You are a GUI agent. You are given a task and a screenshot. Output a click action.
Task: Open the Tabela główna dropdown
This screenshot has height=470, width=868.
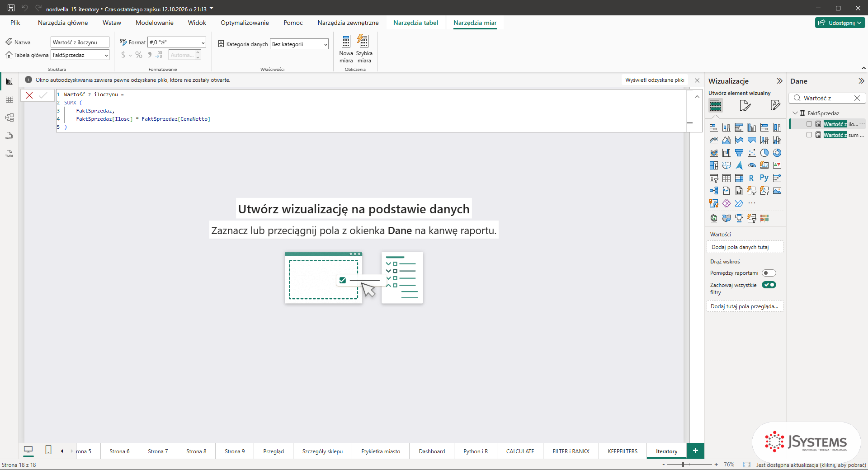(x=80, y=55)
